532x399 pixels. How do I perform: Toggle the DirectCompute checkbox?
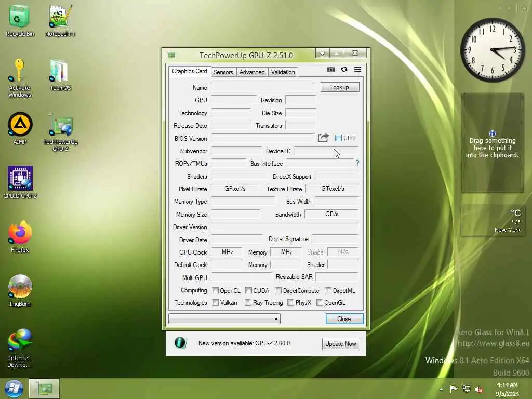pyautogui.click(x=278, y=291)
